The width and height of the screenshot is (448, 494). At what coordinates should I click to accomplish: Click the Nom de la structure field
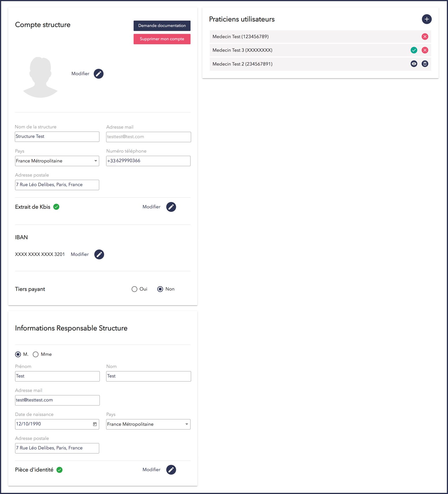click(x=57, y=137)
